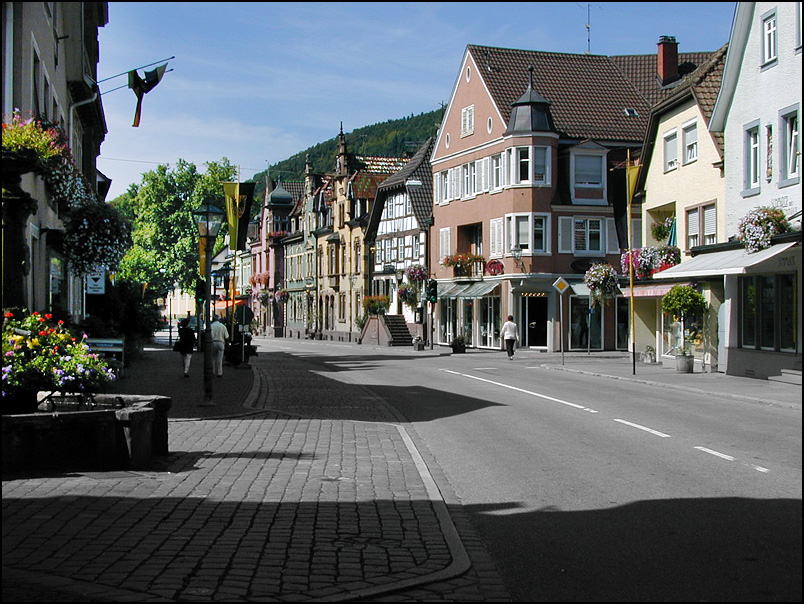Select the yellow banner beside the street lamp
The height and width of the screenshot is (604, 804).
tap(232, 212)
